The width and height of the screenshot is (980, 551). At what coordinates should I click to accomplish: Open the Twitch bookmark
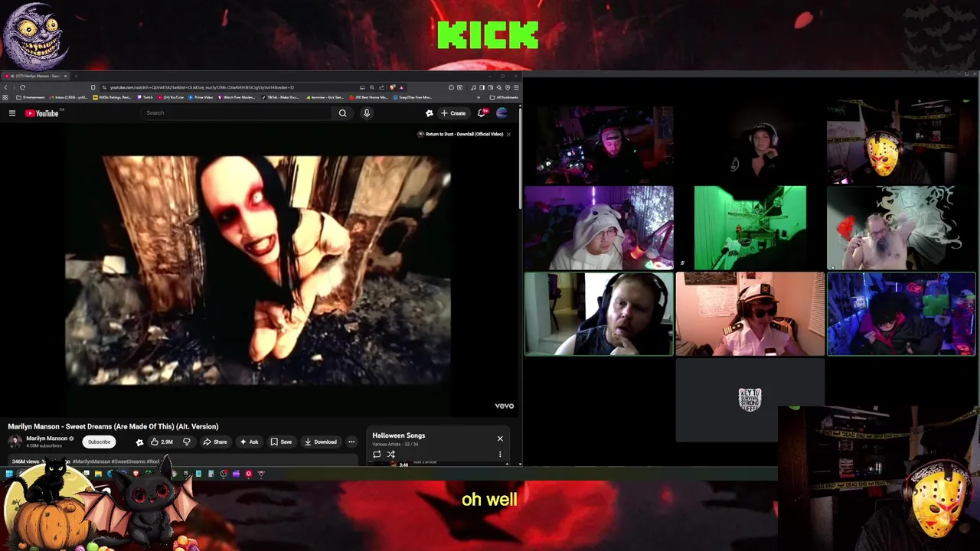coord(145,97)
